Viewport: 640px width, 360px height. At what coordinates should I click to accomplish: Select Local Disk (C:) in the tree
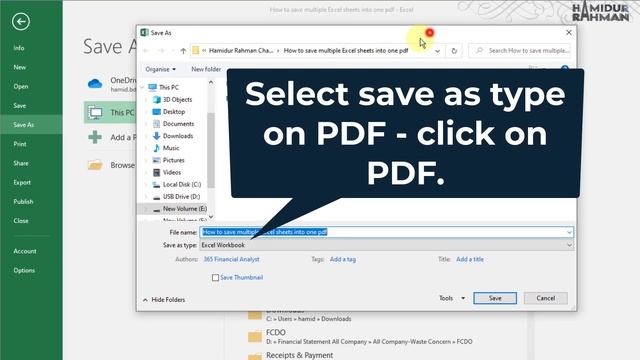coord(182,184)
